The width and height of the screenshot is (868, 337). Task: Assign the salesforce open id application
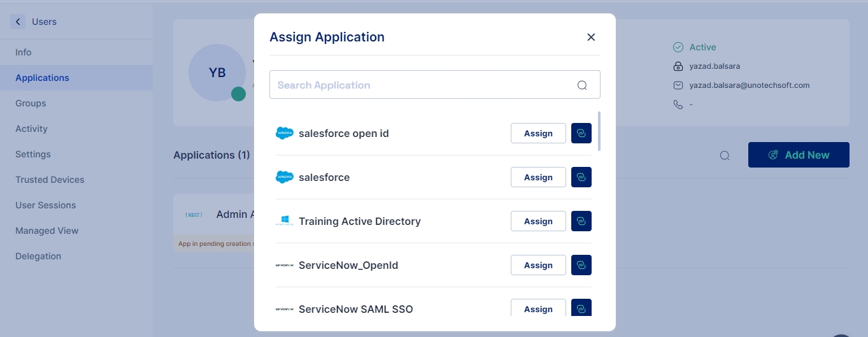click(537, 133)
